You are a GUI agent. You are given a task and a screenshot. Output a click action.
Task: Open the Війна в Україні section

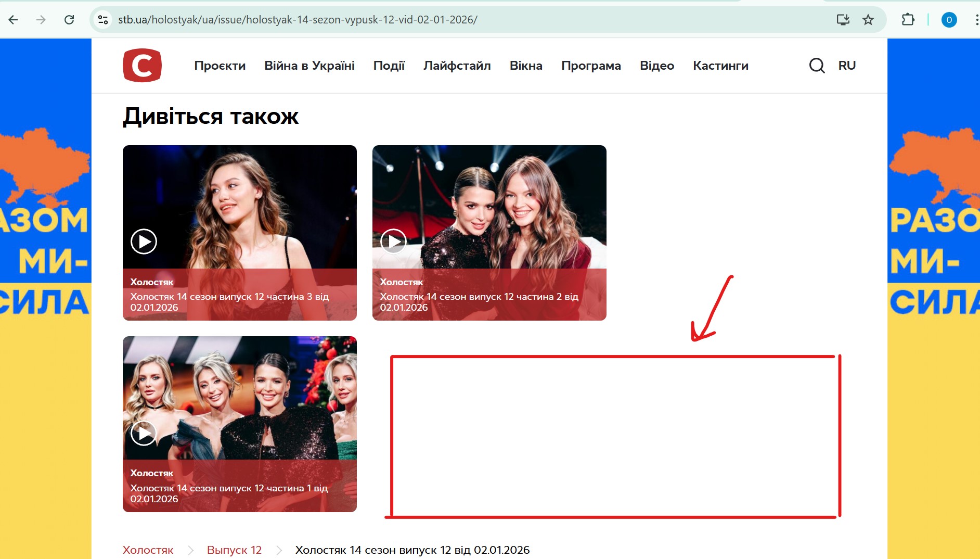(x=310, y=66)
